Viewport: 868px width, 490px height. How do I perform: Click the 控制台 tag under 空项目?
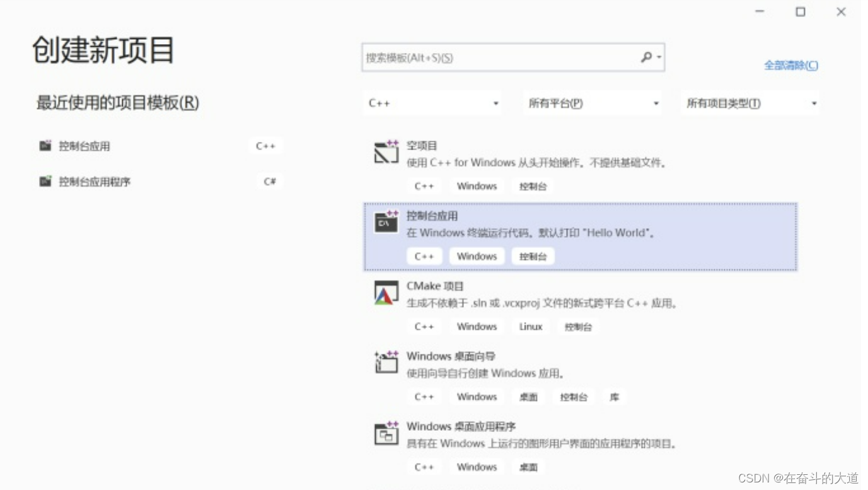click(x=533, y=186)
